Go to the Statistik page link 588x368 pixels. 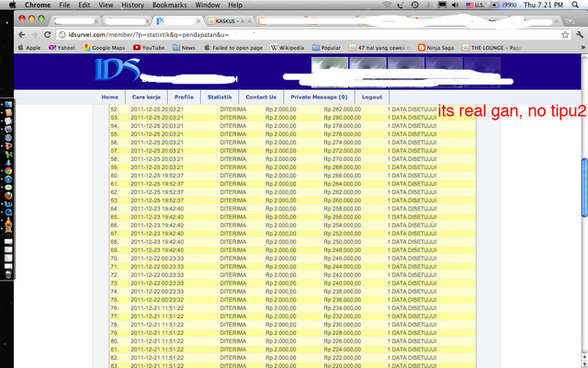point(220,97)
